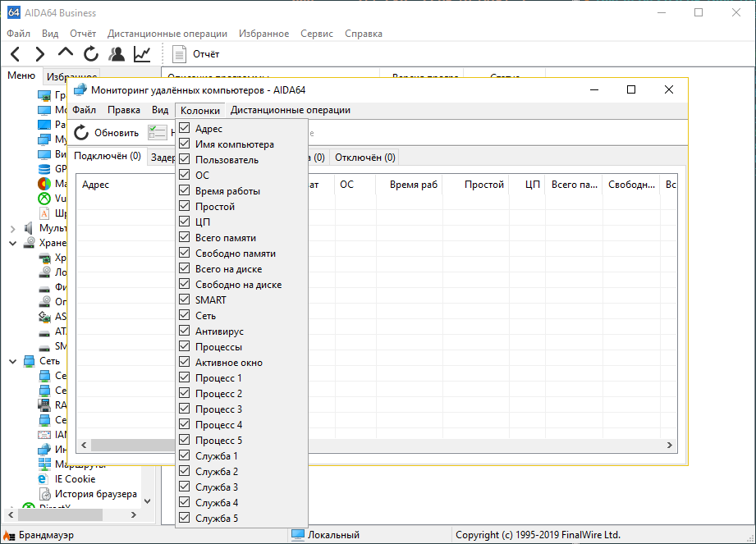Collapse the Хранение данных tree node
756x544 pixels.
[13, 243]
